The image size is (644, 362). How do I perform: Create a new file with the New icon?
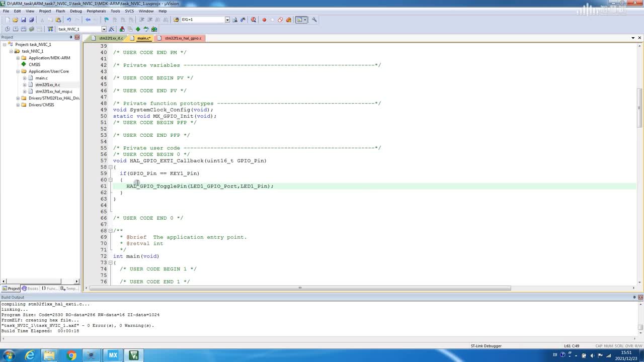coord(7,20)
